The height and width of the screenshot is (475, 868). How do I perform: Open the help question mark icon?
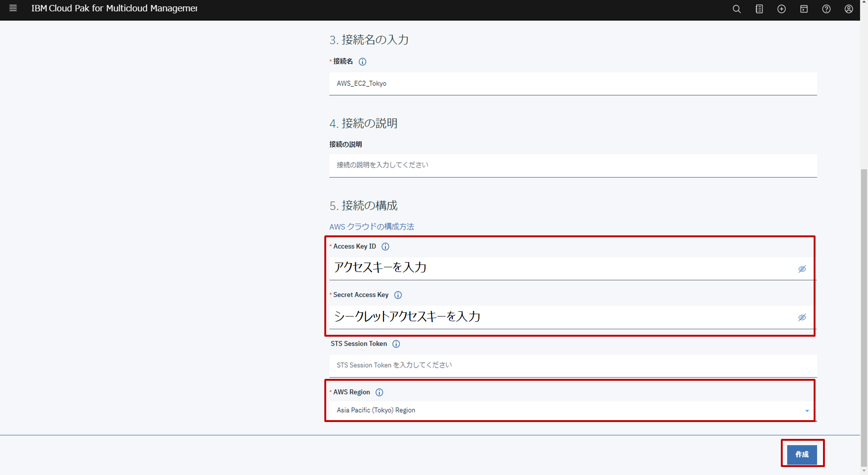tap(826, 9)
